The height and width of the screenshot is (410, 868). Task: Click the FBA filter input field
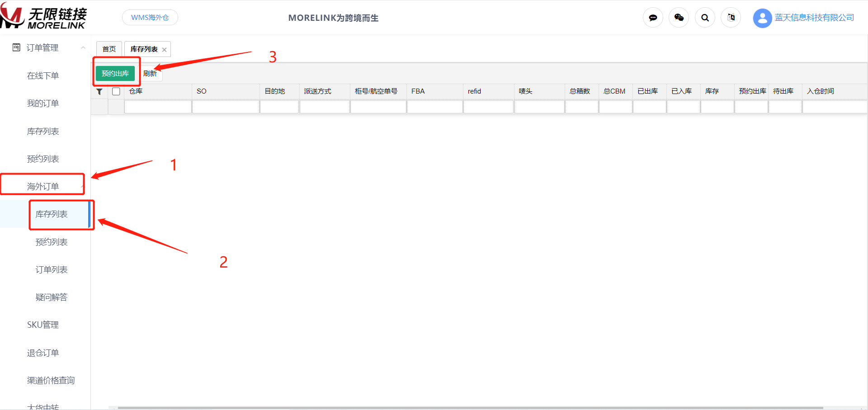point(435,107)
